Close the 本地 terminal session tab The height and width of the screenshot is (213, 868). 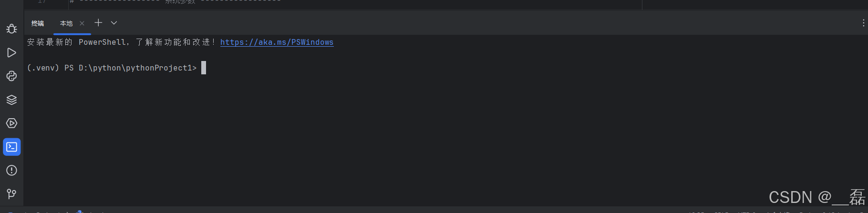pyautogui.click(x=82, y=23)
